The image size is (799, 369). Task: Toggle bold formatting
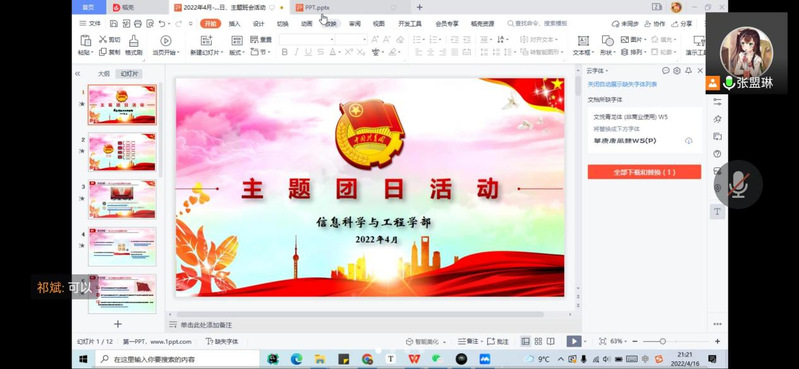285,52
